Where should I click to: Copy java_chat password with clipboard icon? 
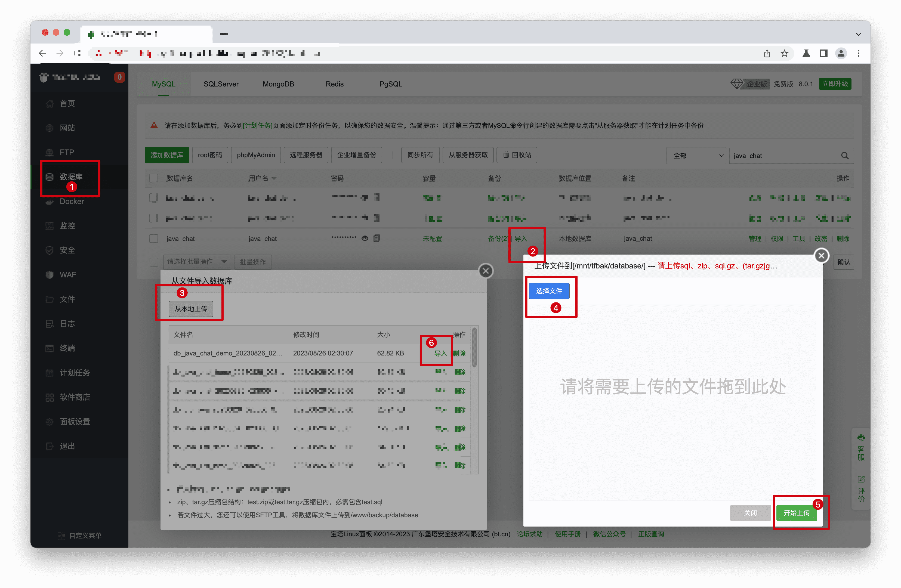pyautogui.click(x=377, y=238)
